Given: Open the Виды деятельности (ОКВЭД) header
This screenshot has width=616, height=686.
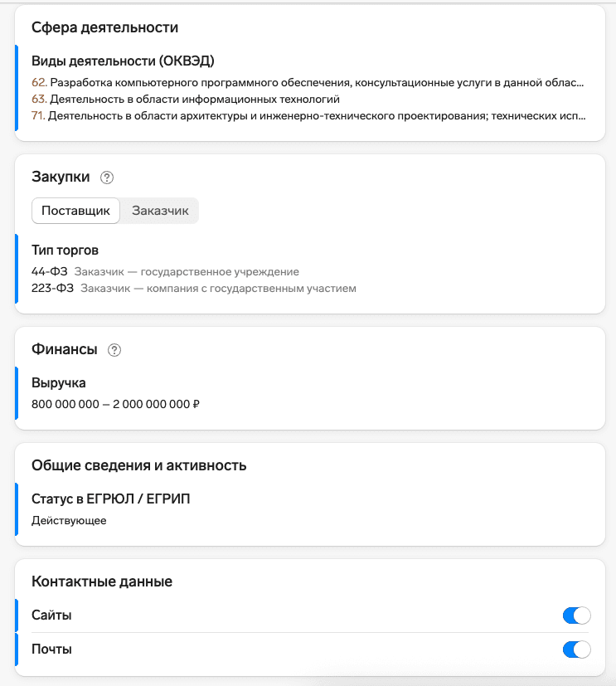Looking at the screenshot, I should click(x=124, y=60).
